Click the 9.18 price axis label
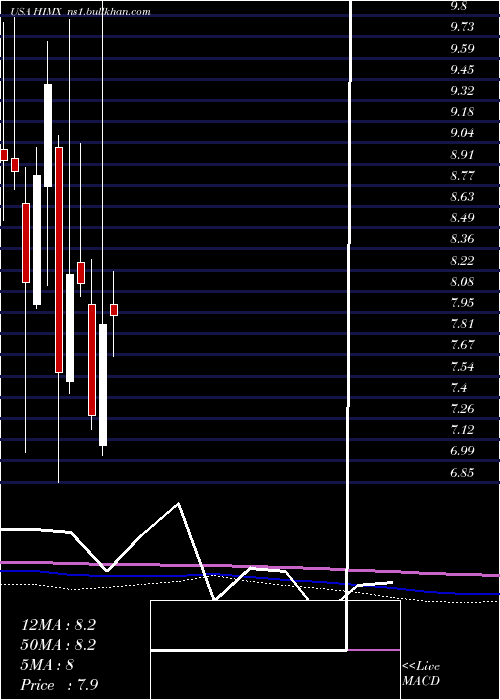Viewport: 500px width, 700px height. coord(462,112)
